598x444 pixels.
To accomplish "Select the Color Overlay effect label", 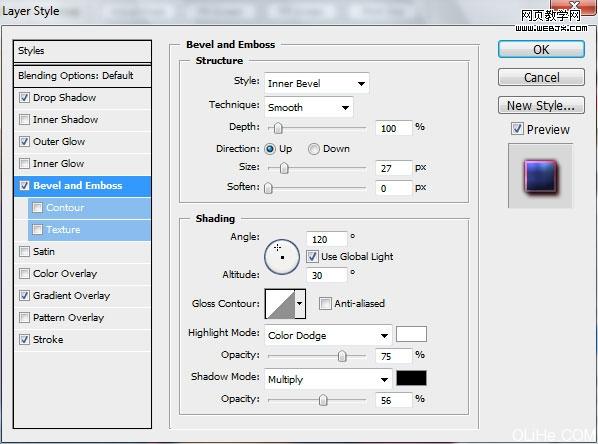I will pos(65,273).
